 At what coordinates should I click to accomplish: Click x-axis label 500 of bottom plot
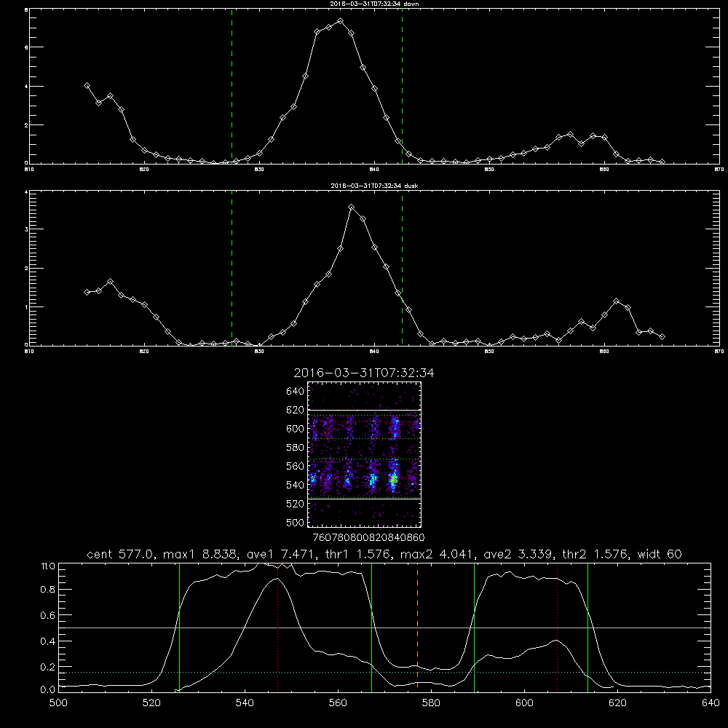coord(58,703)
